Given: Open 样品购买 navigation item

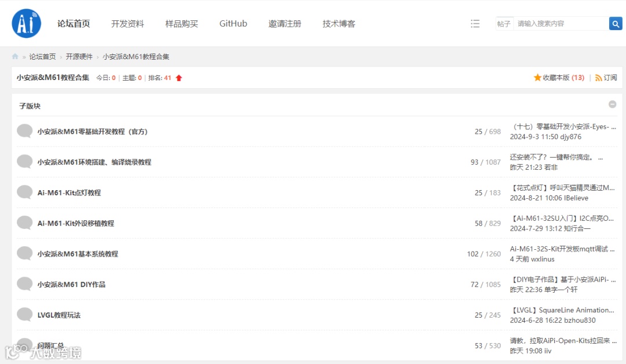Looking at the screenshot, I should coord(181,24).
